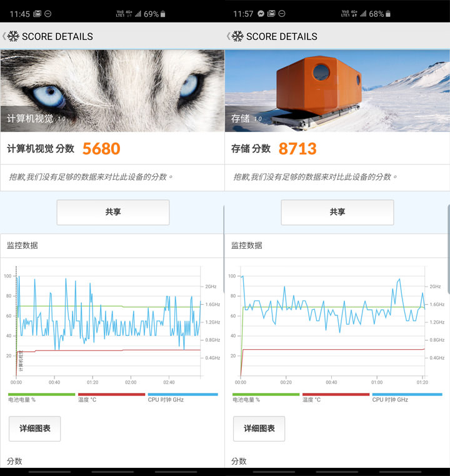Tap 计算机视觉 分数 label
450x476 pixels.
tap(41, 149)
